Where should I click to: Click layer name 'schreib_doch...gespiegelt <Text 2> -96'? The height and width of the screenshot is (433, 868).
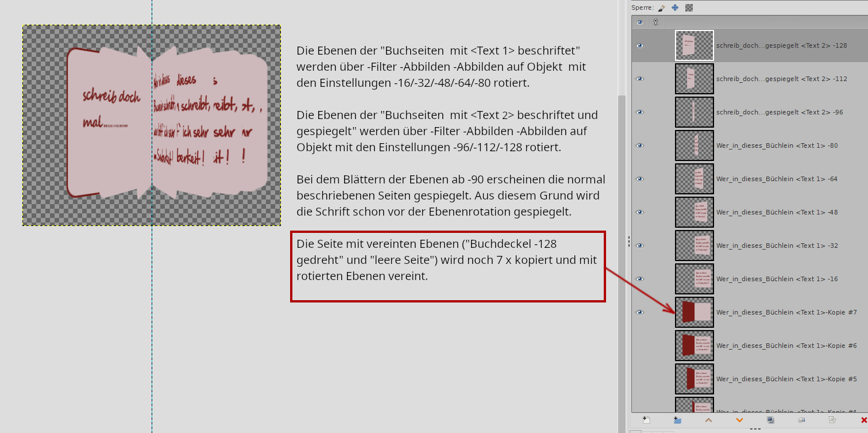780,112
